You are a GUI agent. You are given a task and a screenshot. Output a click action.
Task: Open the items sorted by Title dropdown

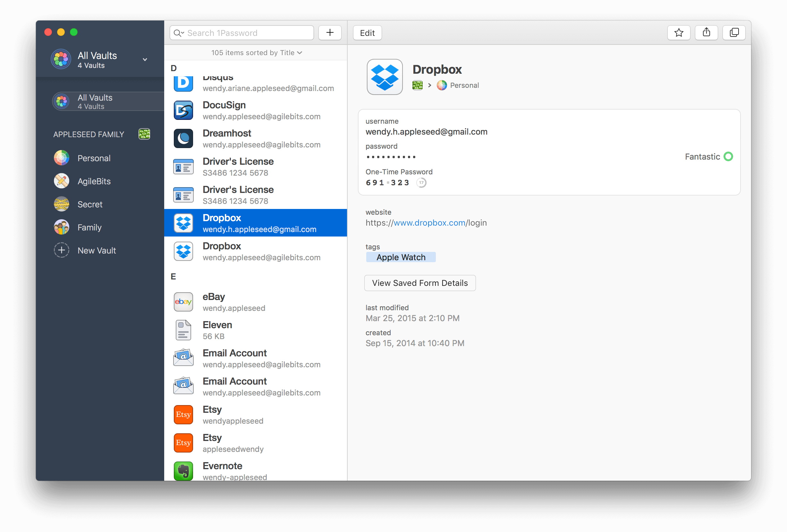point(256,53)
